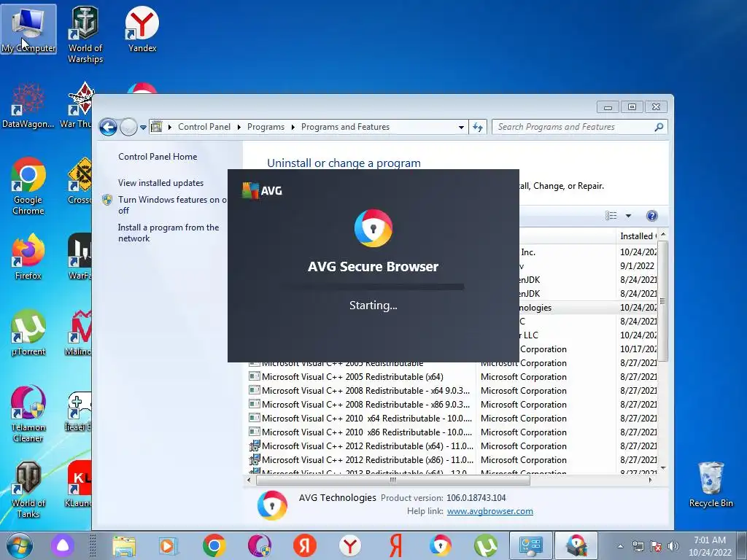Screen dimensions: 747x560
Task: Open www.avgbrowser.com help link
Action: (489, 511)
